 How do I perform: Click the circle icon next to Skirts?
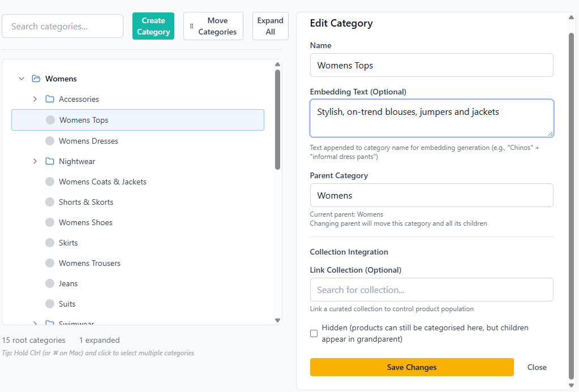point(50,243)
